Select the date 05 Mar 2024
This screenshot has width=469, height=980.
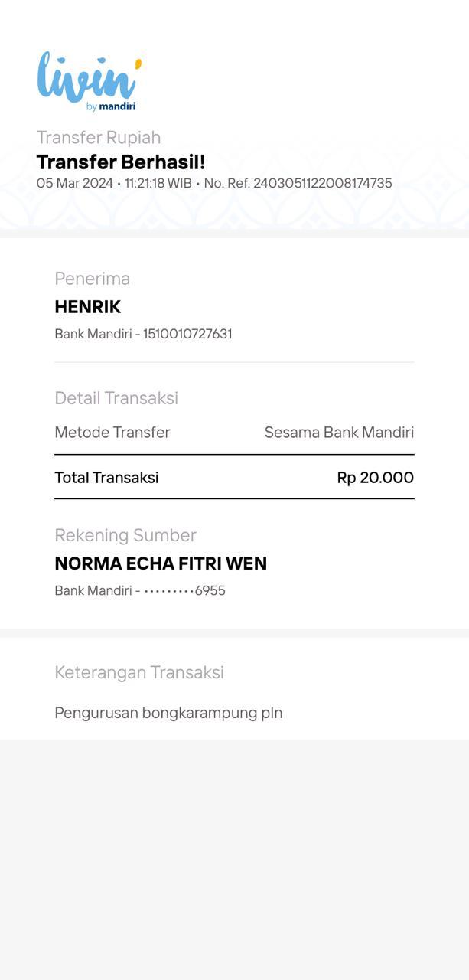point(75,184)
